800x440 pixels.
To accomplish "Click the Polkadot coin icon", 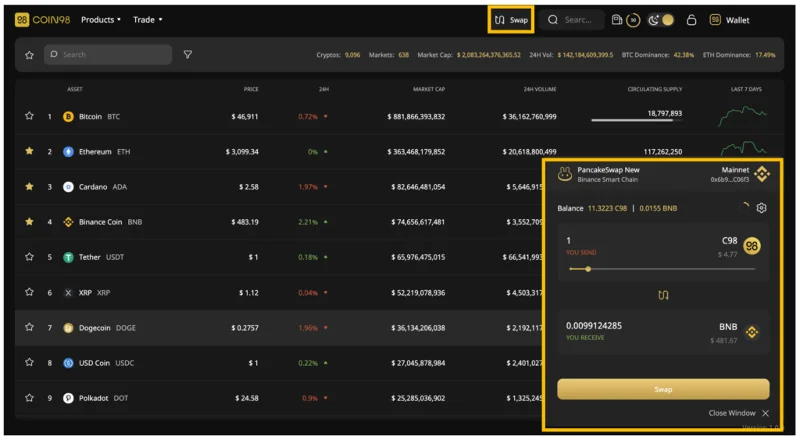I will pos(68,398).
